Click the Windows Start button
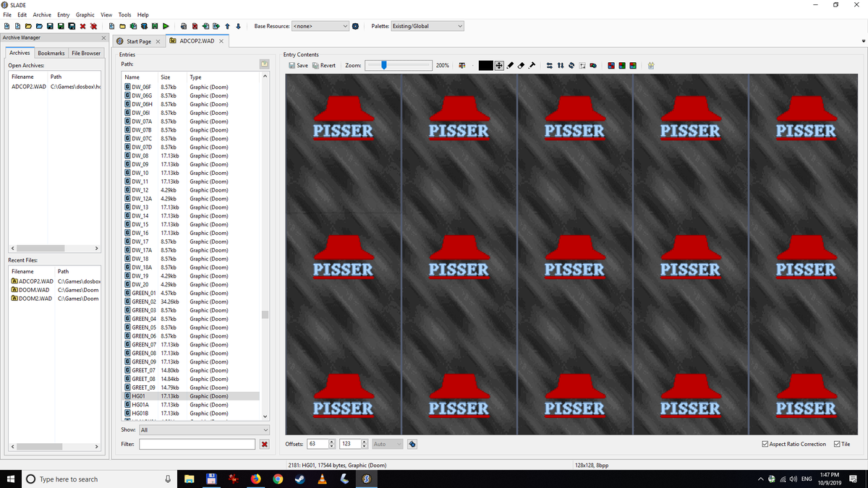 pos(12,479)
